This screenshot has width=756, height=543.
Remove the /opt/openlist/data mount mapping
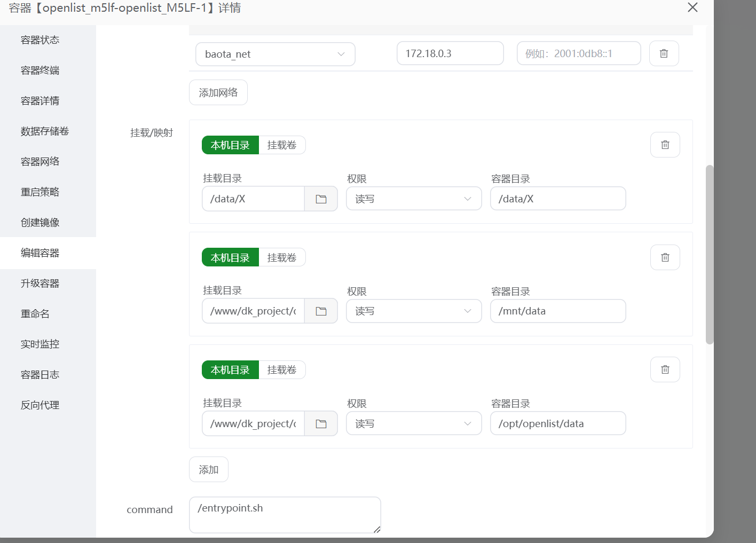(665, 369)
